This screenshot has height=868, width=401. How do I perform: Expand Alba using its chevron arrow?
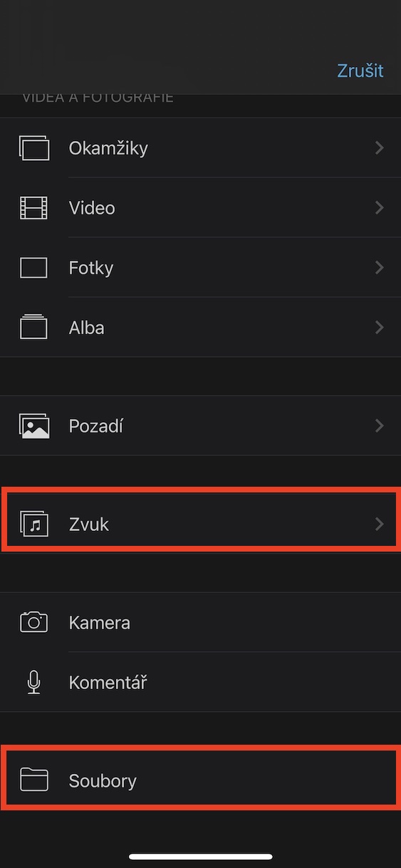pyautogui.click(x=379, y=328)
